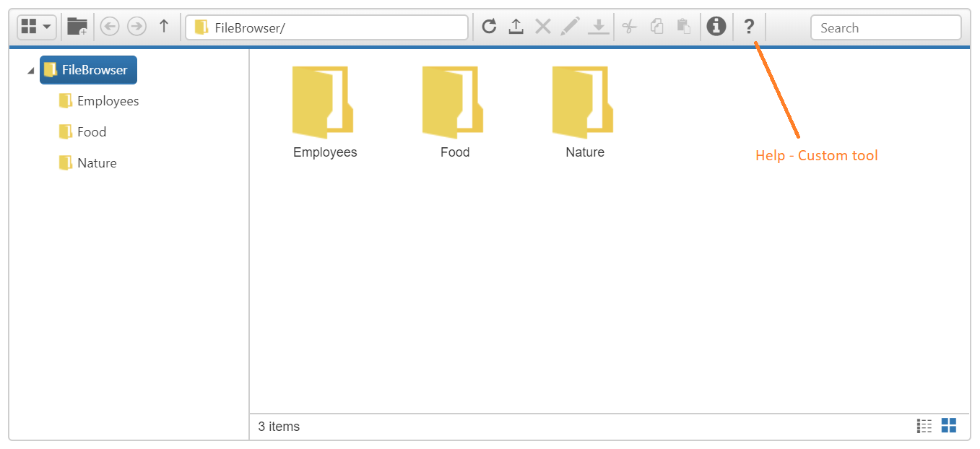Click the Help custom tool icon

[749, 27]
